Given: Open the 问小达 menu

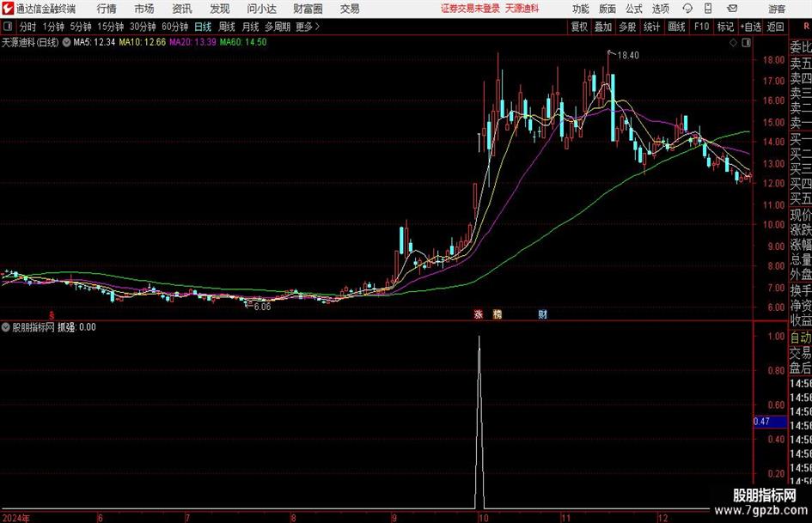Looking at the screenshot, I should (261, 9).
